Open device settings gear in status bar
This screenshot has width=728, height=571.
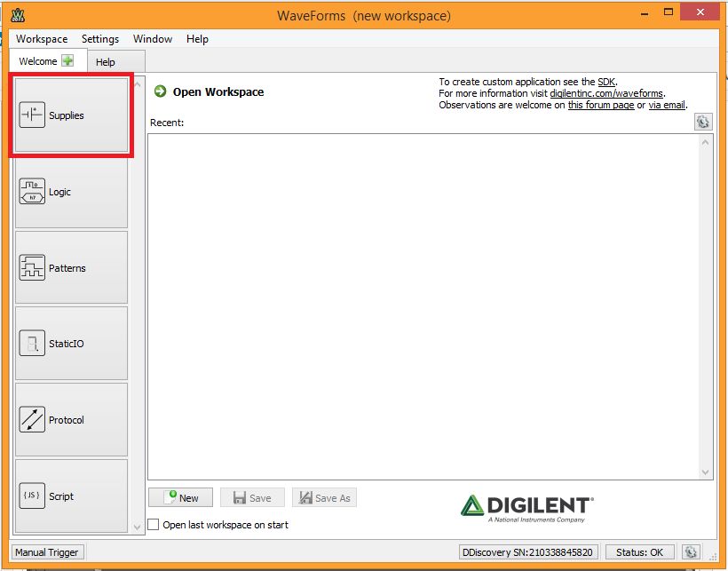pos(691,552)
